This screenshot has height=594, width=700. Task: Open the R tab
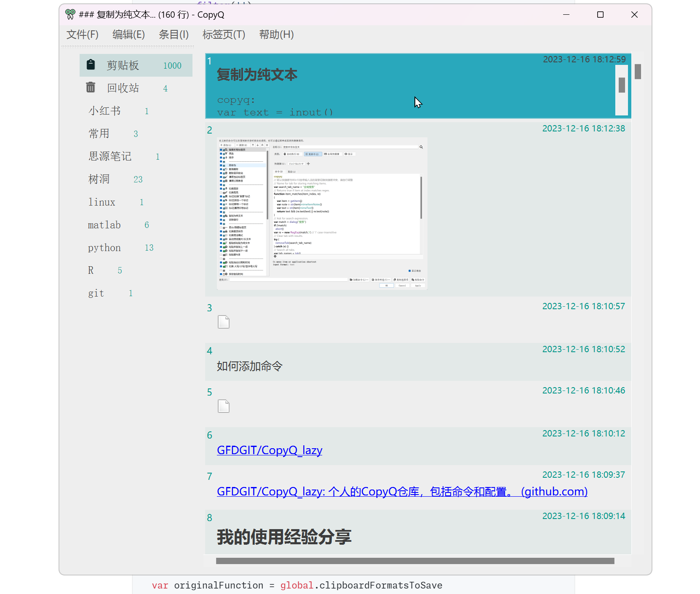[x=91, y=270]
